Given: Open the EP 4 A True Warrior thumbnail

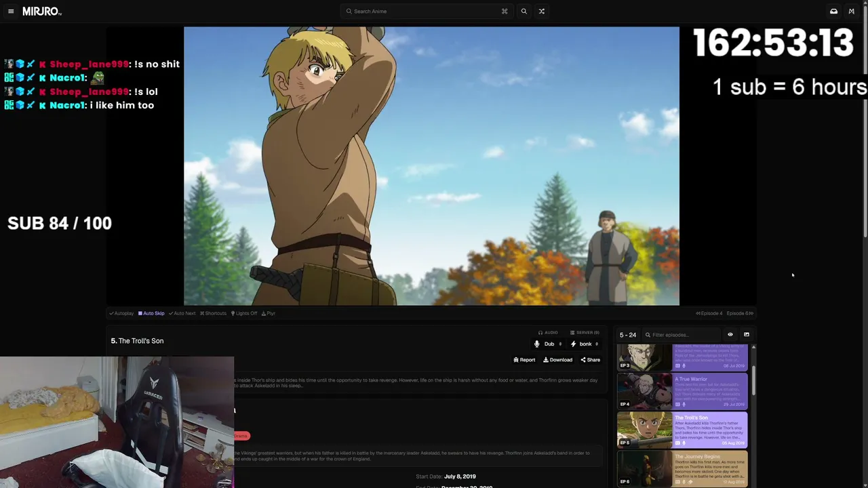Looking at the screenshot, I should click(644, 391).
